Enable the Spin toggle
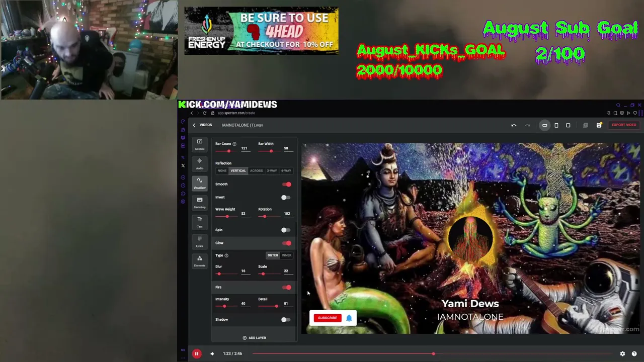This screenshot has height=362, width=644. point(286,230)
